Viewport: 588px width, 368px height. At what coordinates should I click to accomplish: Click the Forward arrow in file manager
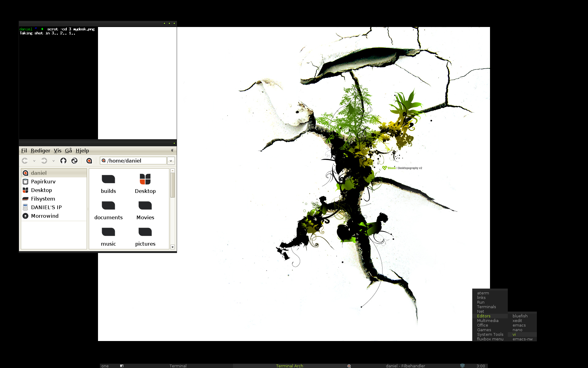click(x=44, y=161)
